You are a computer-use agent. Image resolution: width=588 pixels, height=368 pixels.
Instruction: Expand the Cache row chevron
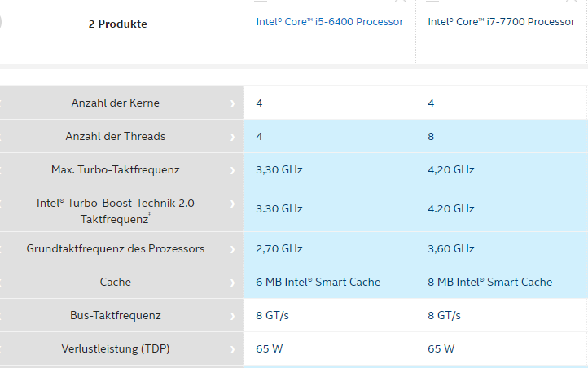pos(232,283)
